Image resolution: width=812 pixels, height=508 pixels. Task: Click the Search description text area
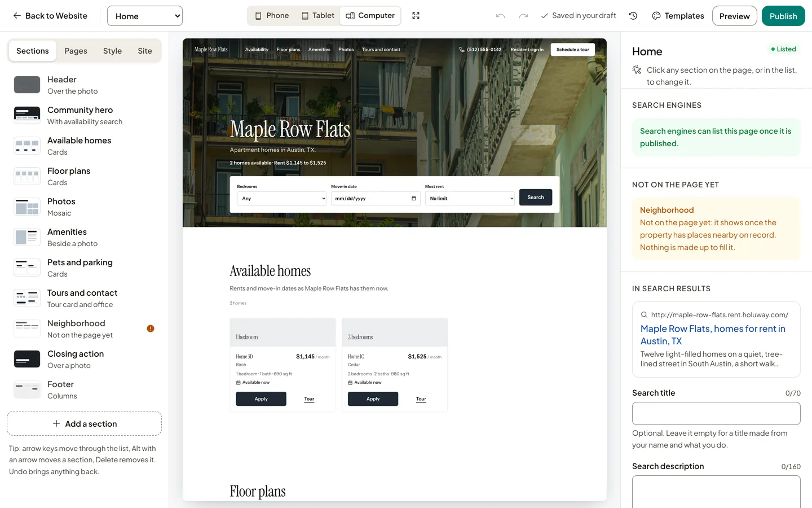coord(716,492)
